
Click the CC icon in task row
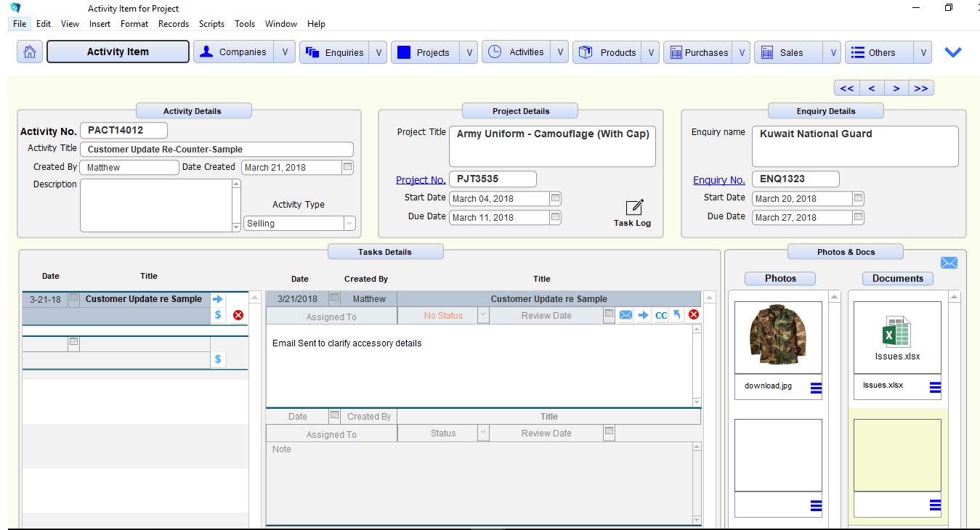pyautogui.click(x=660, y=315)
